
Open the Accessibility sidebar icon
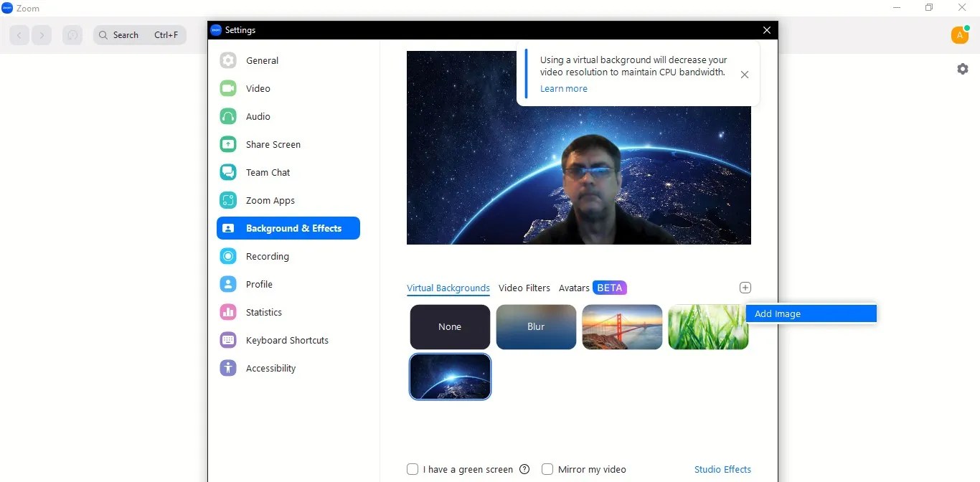click(x=228, y=368)
